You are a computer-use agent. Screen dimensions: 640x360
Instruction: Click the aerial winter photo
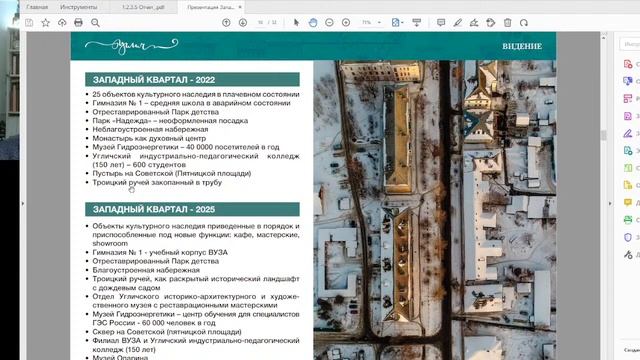tap(435, 210)
